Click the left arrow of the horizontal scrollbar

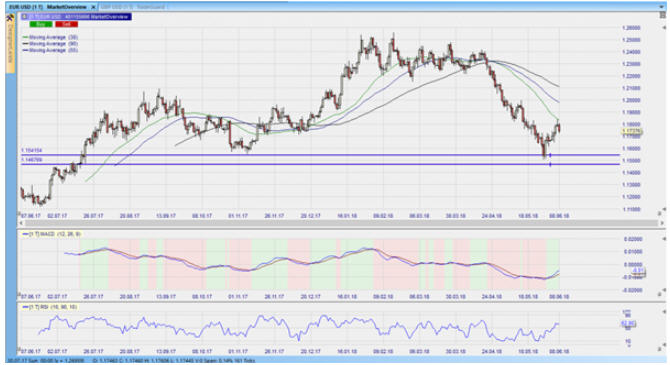21,223
